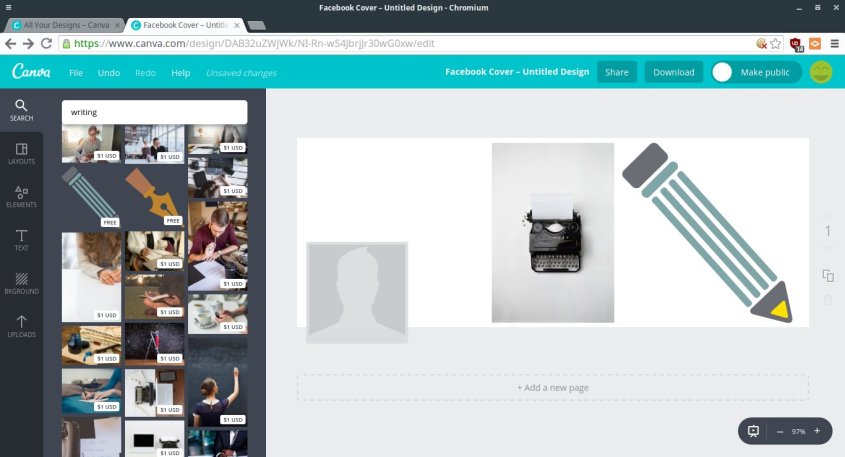Zoom in with the plus icon
Viewport: 845px width, 457px height.
[x=817, y=431]
